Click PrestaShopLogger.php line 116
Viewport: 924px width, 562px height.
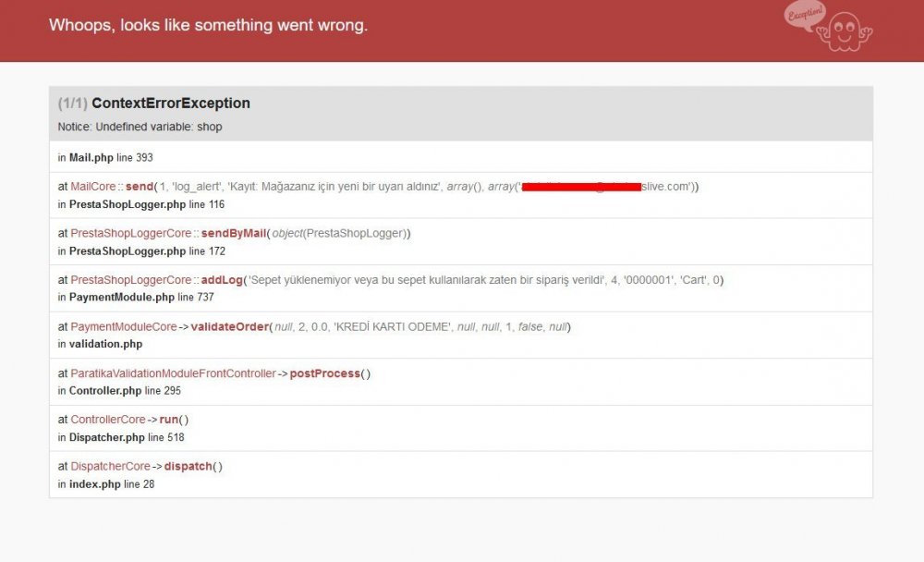pyautogui.click(x=140, y=204)
